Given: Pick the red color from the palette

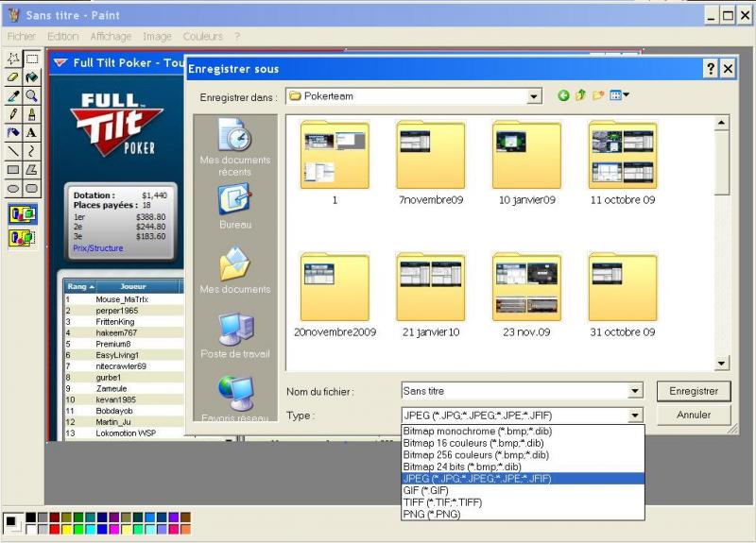Looking at the screenshot, I should coord(54,530).
